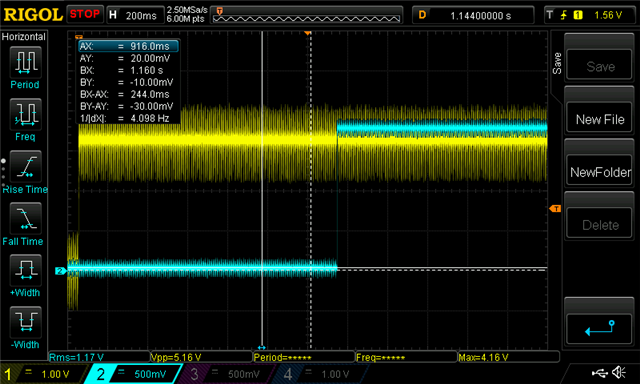Toggle channel 2 at 500mV
640x384 pixels.
coord(133,373)
